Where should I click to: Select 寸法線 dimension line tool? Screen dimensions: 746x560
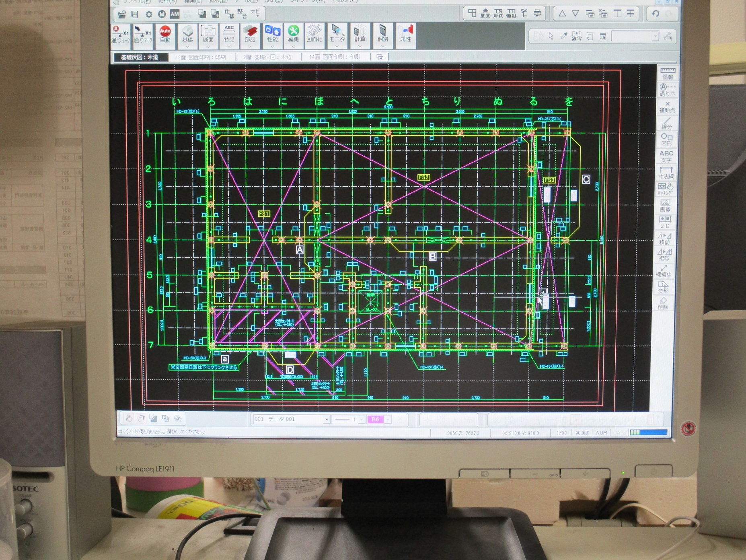click(666, 173)
